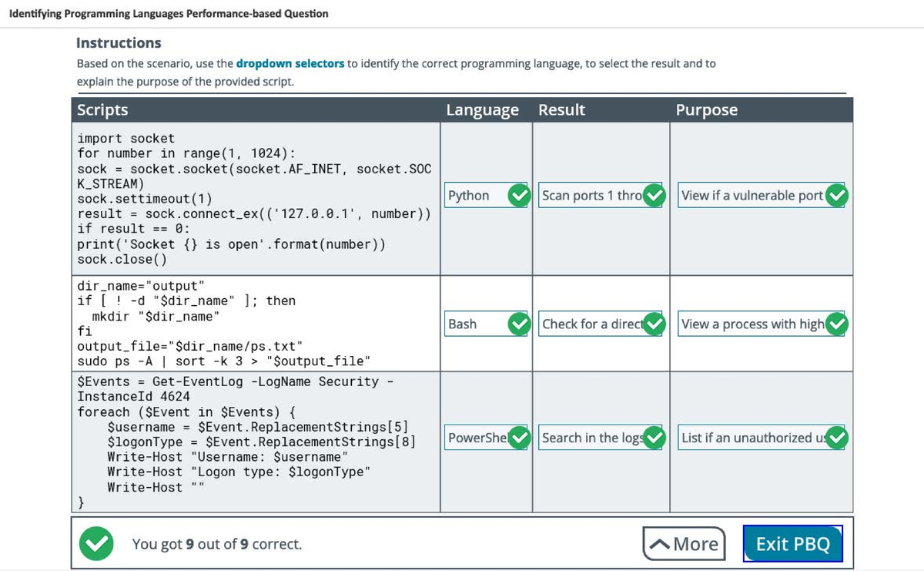
Task: Click the Purpose column header
Action: click(706, 110)
